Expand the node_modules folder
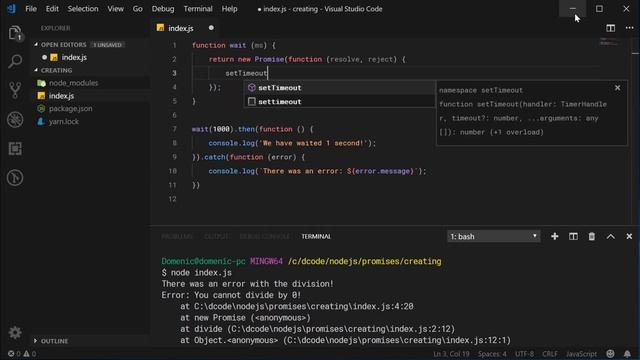 [x=73, y=83]
